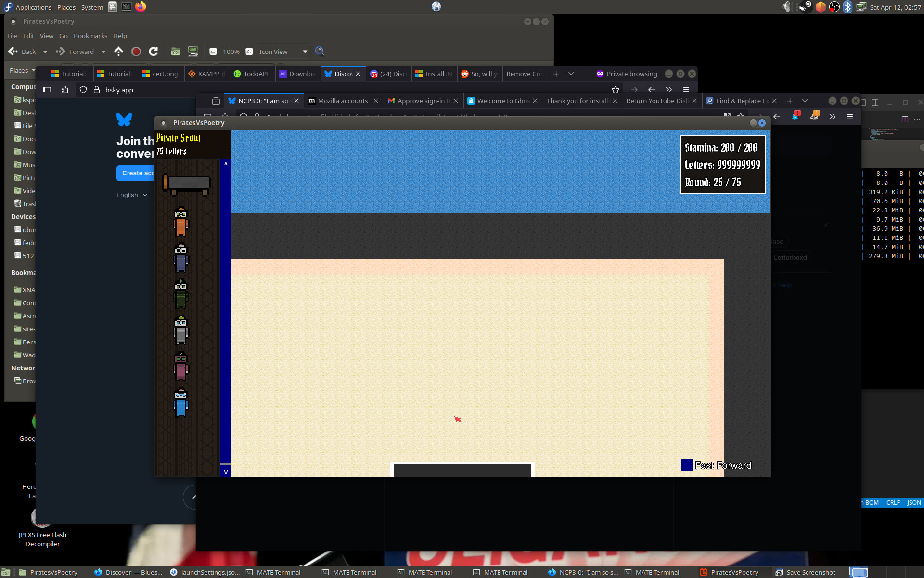Open Home folder from file manager toolbar

coord(176,52)
